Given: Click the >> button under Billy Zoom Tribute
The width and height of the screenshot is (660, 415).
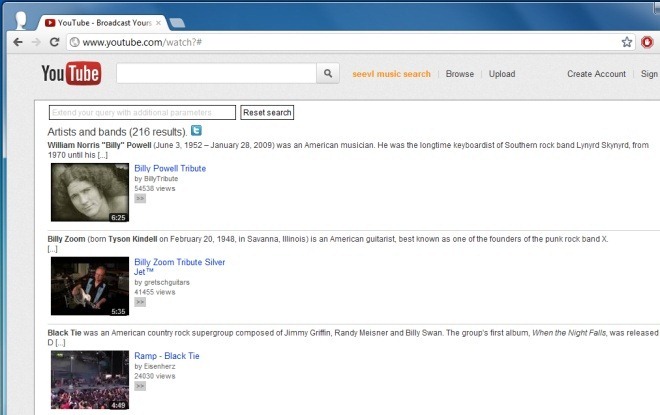Looking at the screenshot, I should [x=140, y=302].
